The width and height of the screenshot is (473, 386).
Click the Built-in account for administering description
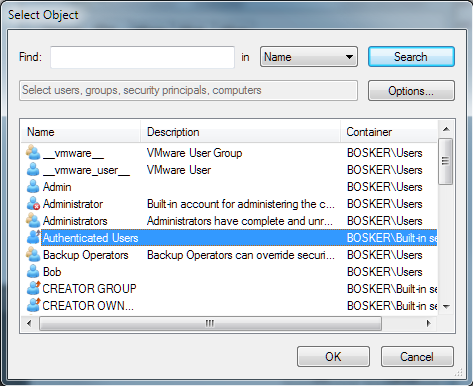coord(241,204)
